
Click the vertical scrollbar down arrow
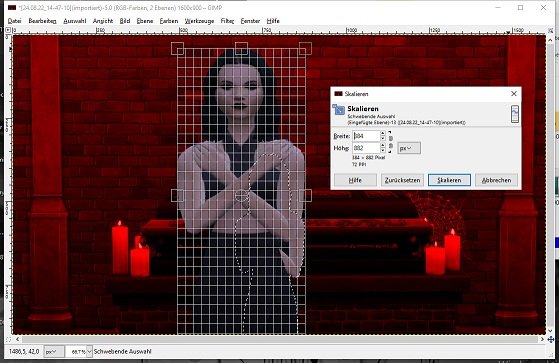click(551, 331)
